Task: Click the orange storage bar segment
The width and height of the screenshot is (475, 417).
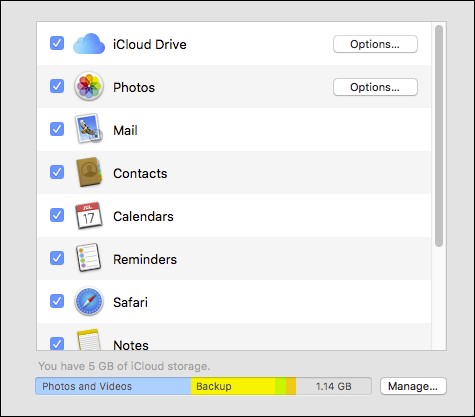Action: coord(291,386)
